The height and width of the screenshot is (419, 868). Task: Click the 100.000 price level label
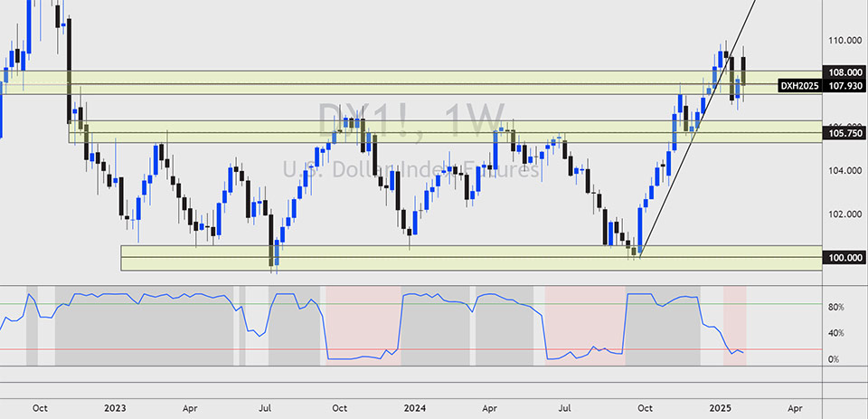pyautogui.click(x=843, y=258)
